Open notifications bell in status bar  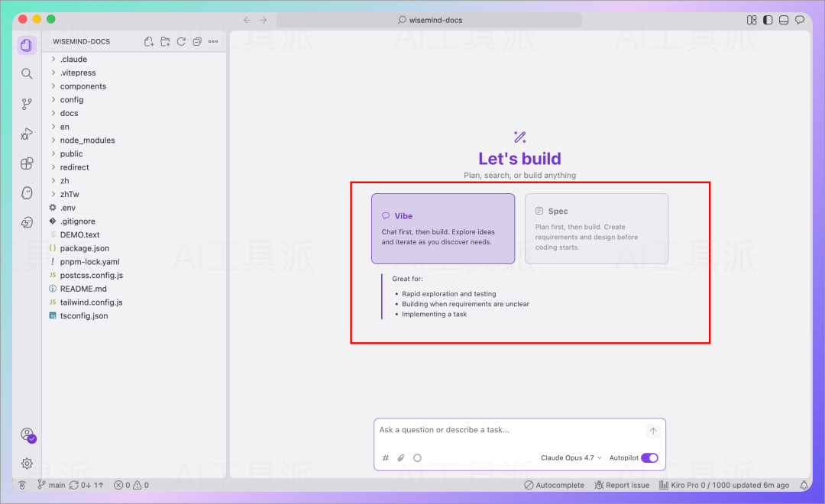(804, 485)
